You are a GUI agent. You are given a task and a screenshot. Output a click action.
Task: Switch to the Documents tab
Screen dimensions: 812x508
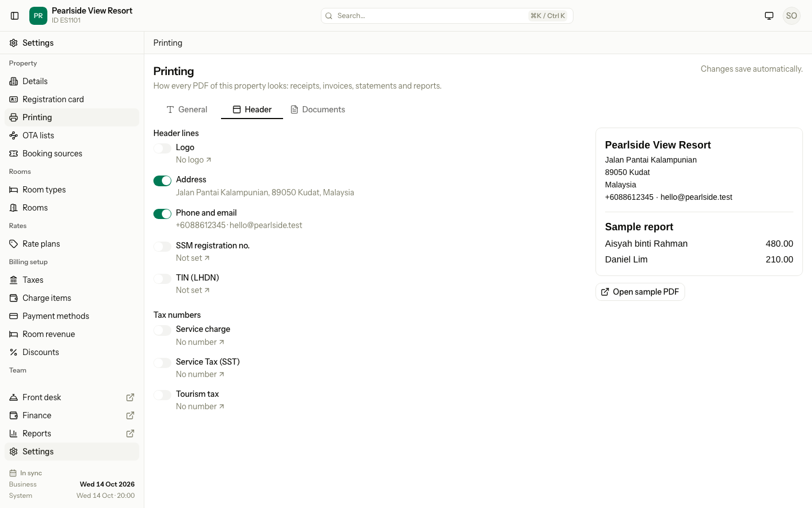[317, 110]
